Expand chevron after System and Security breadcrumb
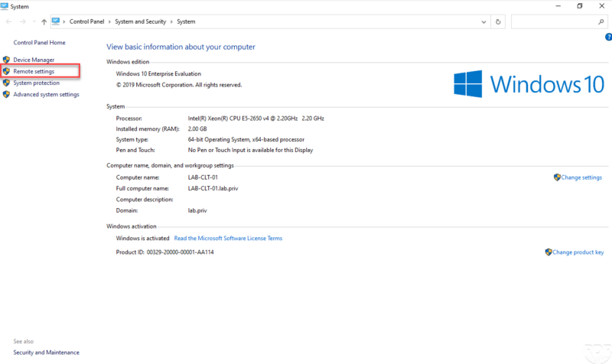612x364 pixels. pyautogui.click(x=171, y=22)
